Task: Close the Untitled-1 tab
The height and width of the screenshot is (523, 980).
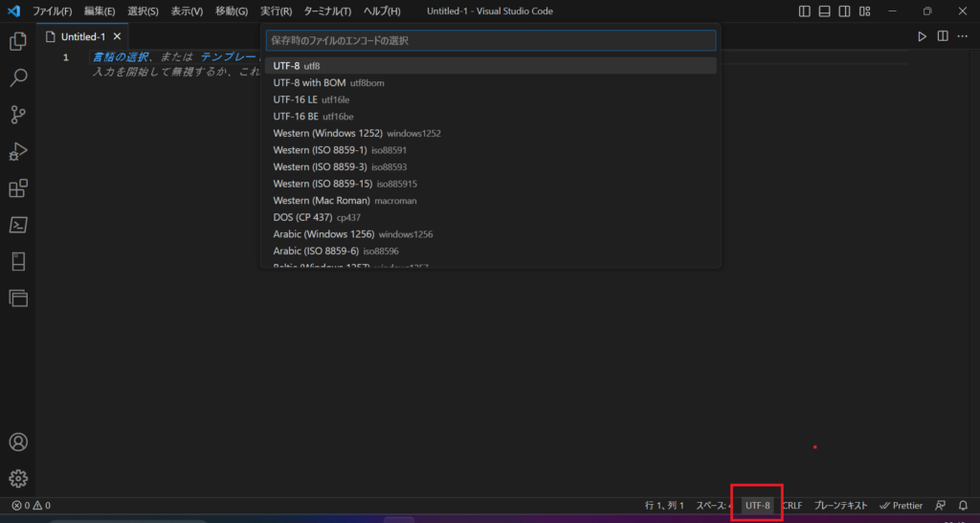Action: pyautogui.click(x=117, y=37)
